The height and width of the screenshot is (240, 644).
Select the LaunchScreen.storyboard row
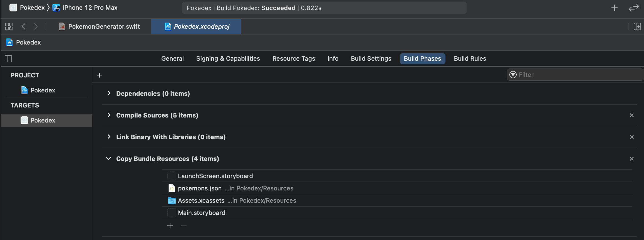tap(397, 176)
